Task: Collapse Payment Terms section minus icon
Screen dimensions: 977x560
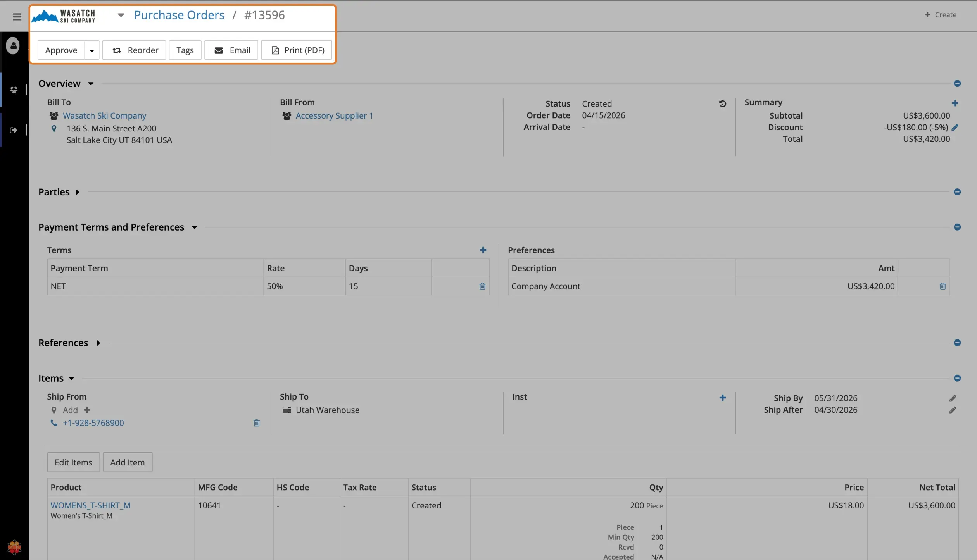Action: coord(957,227)
